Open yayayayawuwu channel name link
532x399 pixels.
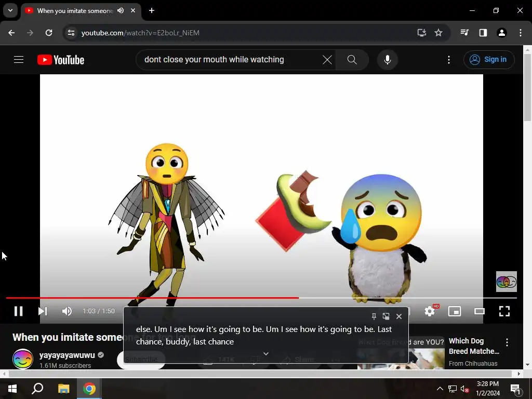pos(67,355)
